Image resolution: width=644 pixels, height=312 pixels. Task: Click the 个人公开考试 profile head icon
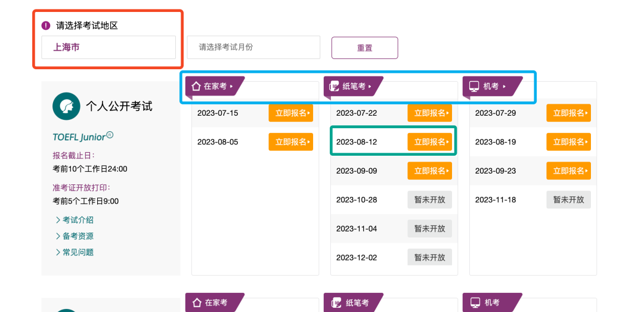coord(66,106)
